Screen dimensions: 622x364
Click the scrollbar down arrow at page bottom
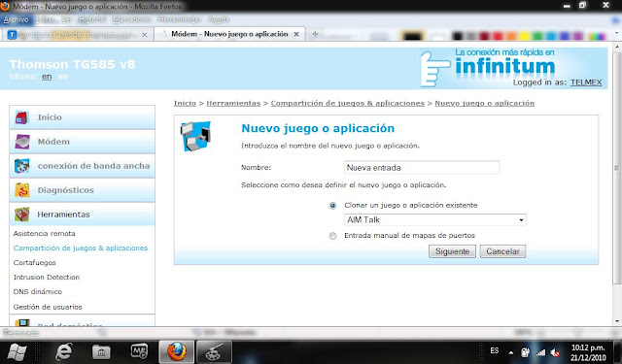coord(617,321)
